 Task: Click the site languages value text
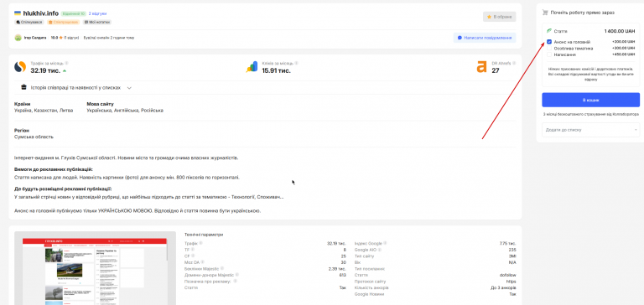tap(125, 111)
